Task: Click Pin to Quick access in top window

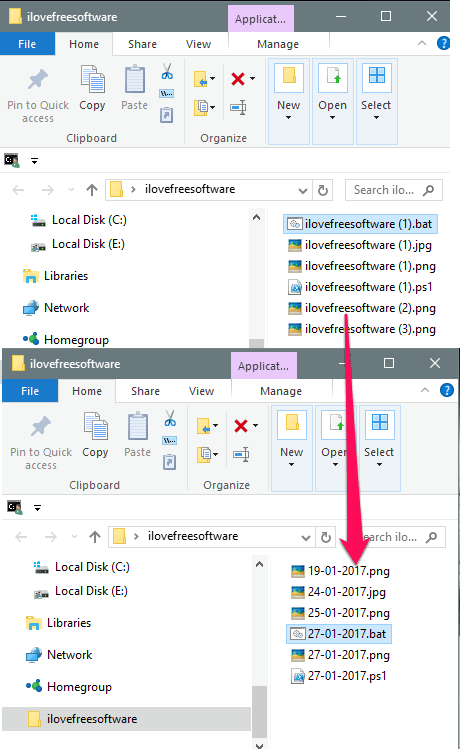Action: 38,96
